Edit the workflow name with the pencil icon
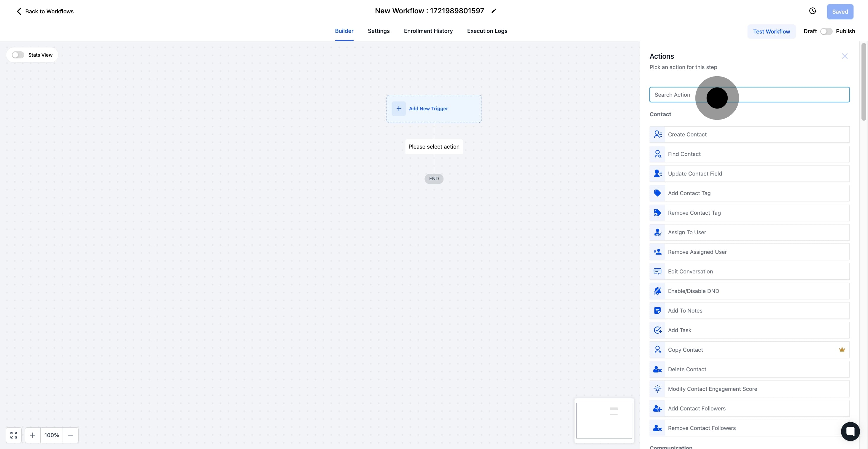868x449 pixels. coord(494,11)
